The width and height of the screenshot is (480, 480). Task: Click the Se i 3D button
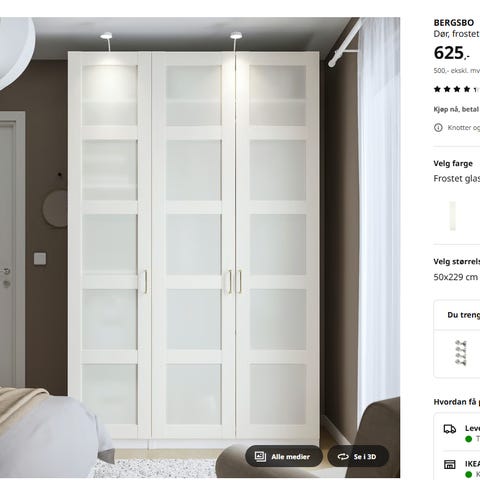[358, 456]
